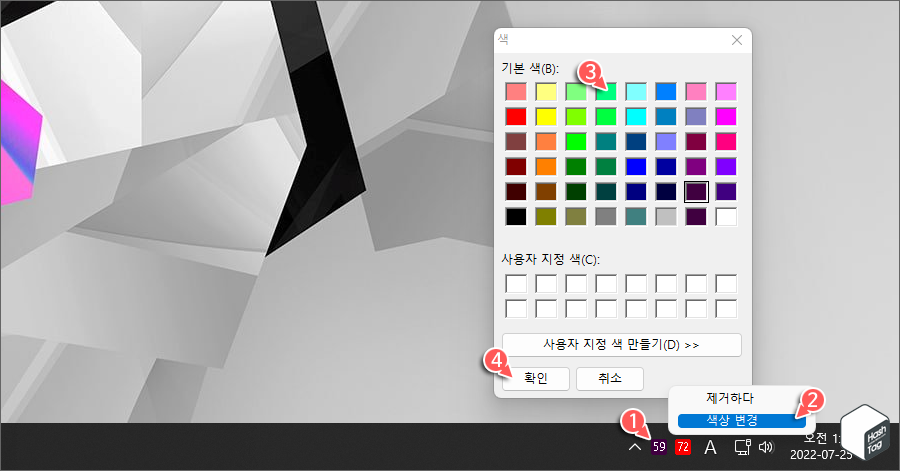Select the currently outlined dark purple swatch

tap(696, 192)
